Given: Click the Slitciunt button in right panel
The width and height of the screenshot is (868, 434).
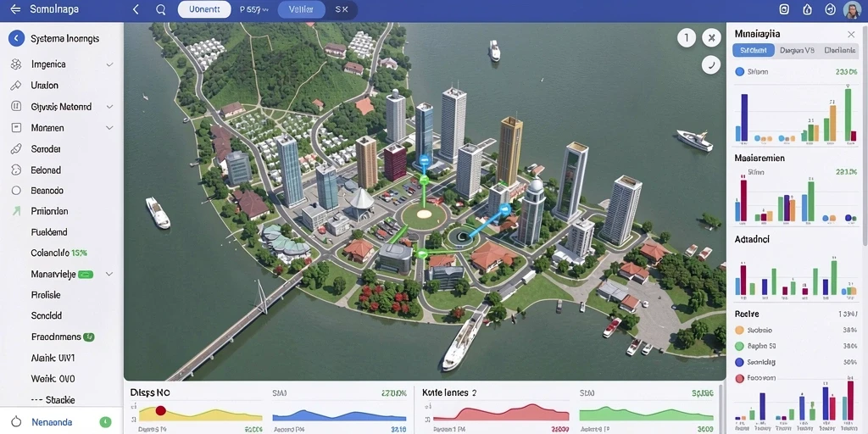Looking at the screenshot, I should [x=754, y=50].
